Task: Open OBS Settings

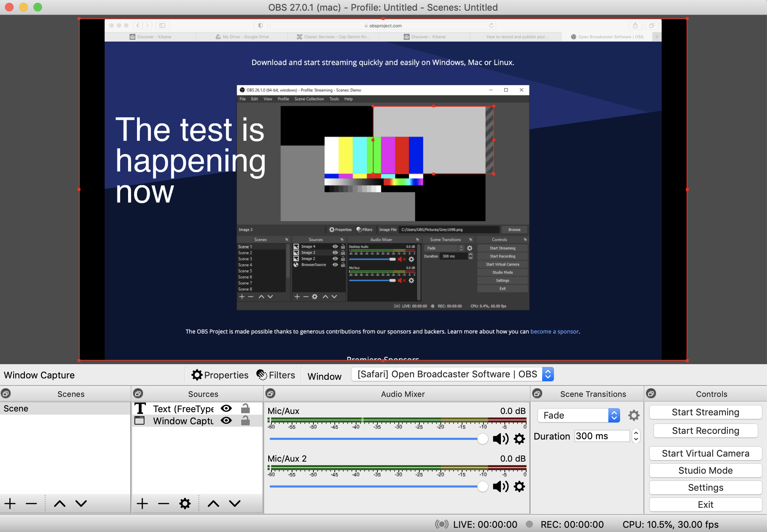Action: (705, 488)
